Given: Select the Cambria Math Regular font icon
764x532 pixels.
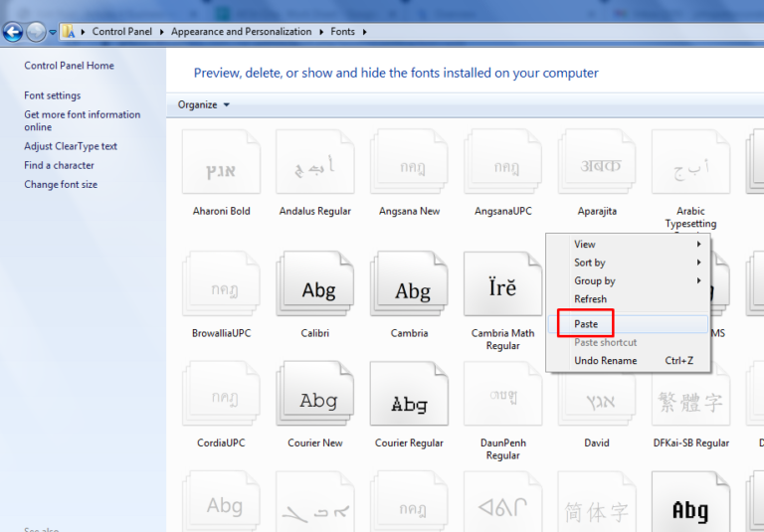Looking at the screenshot, I should [503, 283].
